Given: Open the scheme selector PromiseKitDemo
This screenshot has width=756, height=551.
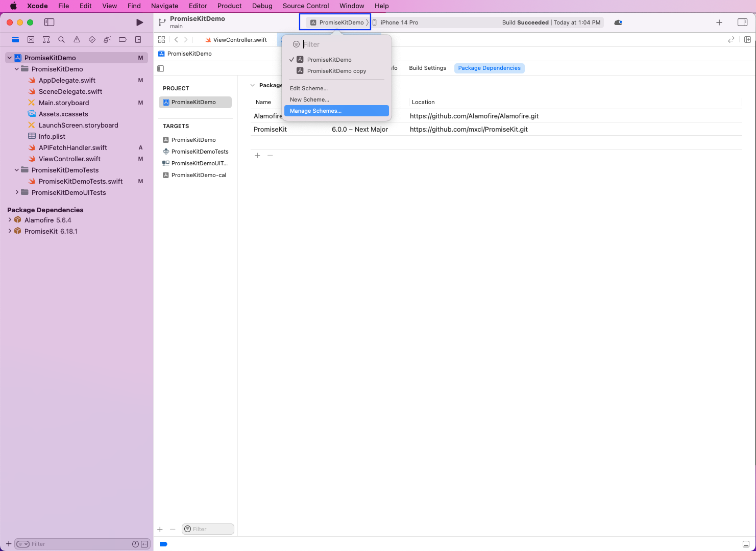Looking at the screenshot, I should pyautogui.click(x=338, y=22).
